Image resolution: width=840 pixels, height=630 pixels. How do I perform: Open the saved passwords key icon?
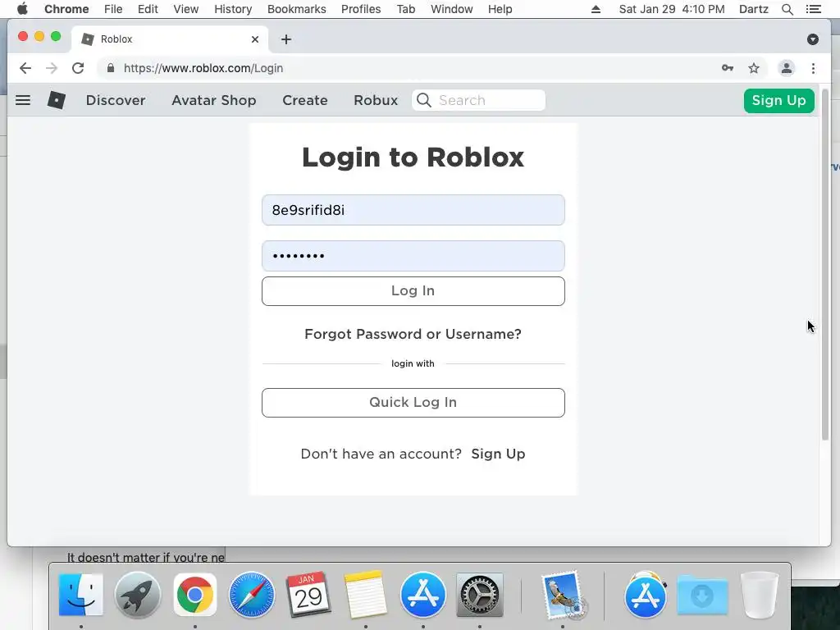(727, 68)
